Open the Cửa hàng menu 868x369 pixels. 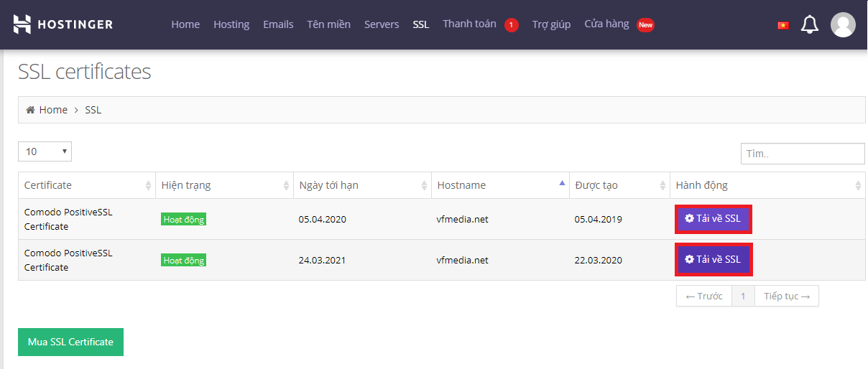606,24
